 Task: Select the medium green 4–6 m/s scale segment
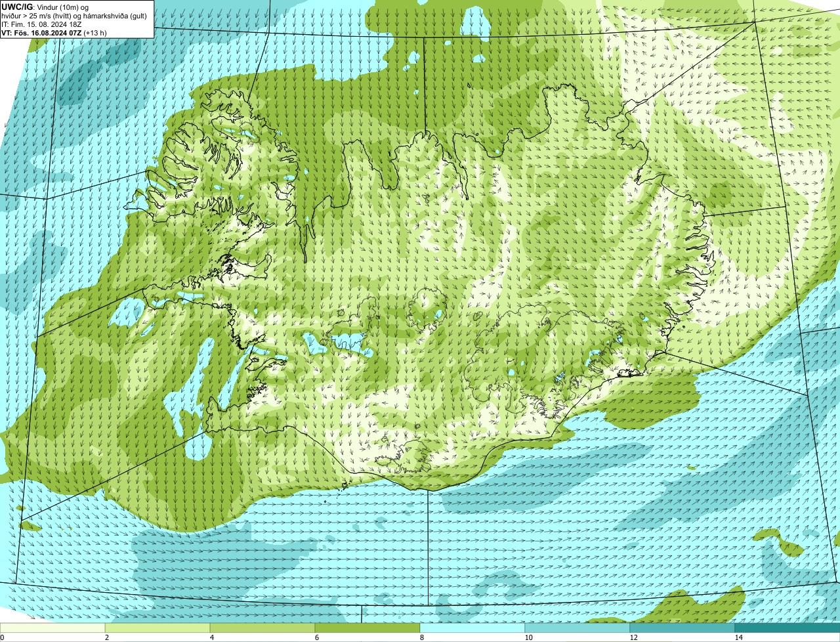click(262, 628)
